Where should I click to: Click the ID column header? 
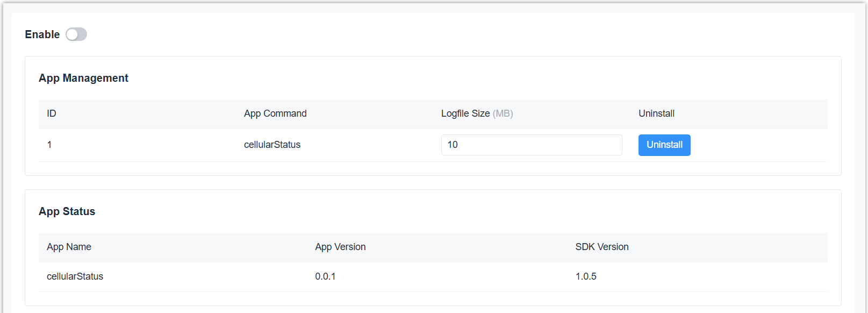click(x=52, y=113)
